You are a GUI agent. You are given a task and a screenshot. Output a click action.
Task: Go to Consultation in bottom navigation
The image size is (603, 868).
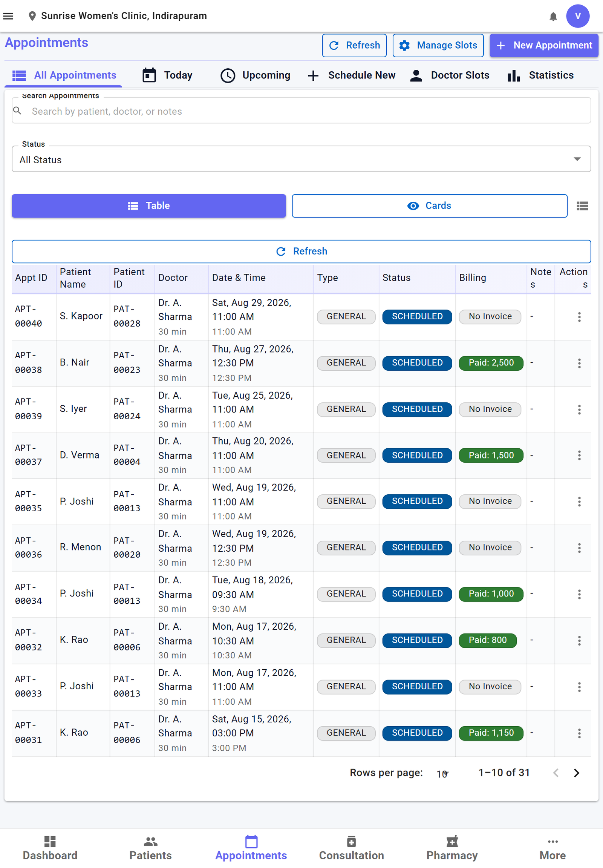351,848
